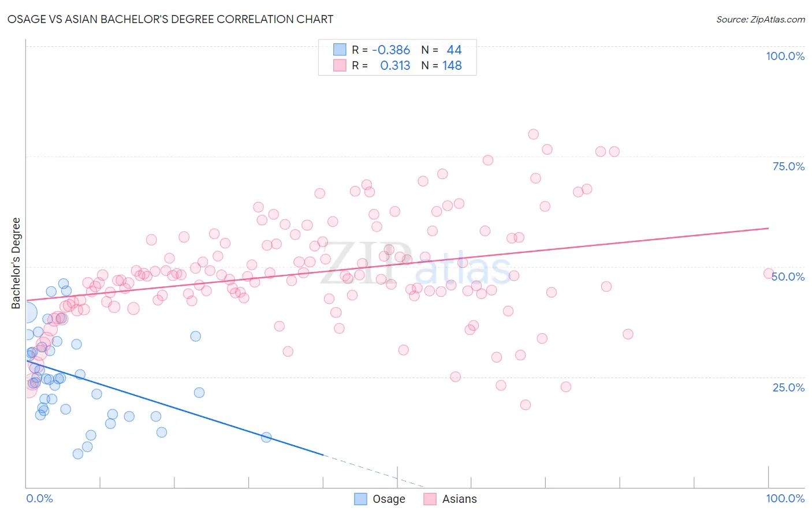Screen dimensions: 812x515
Task: Click the blue Osage regression trend line
Action: pyautogui.click(x=174, y=408)
